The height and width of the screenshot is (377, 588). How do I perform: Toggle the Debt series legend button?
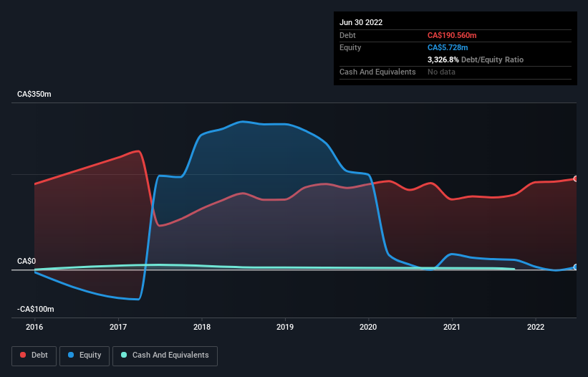tap(34, 355)
